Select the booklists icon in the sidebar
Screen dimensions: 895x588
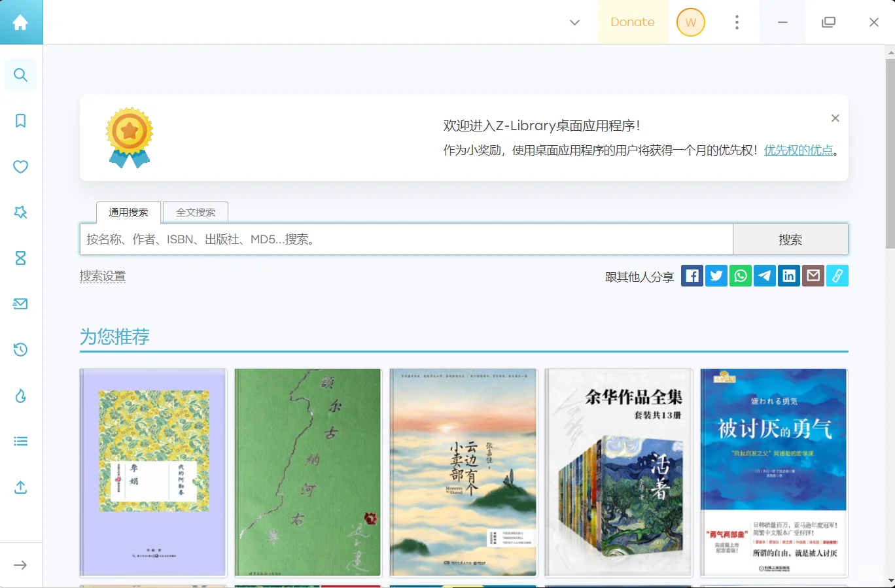[20, 441]
